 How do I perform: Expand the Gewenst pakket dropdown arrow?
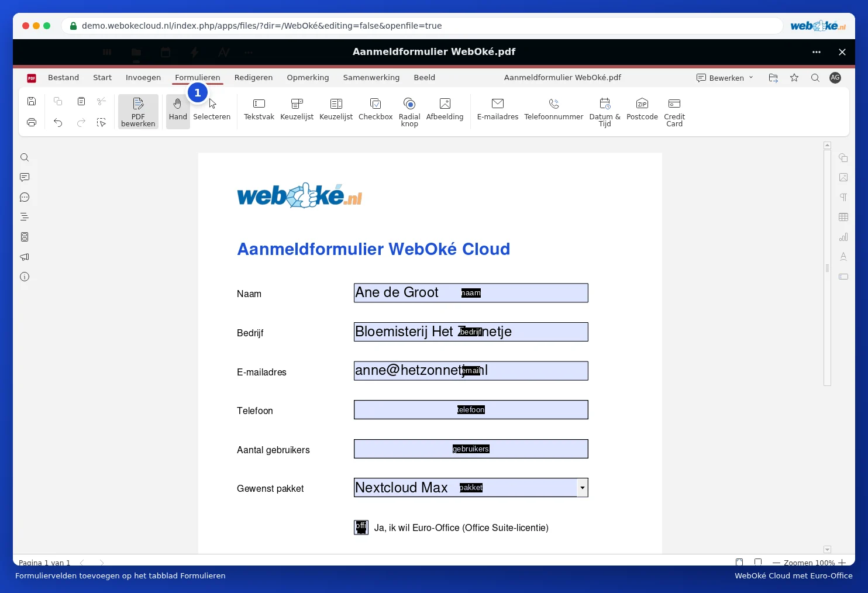click(583, 488)
